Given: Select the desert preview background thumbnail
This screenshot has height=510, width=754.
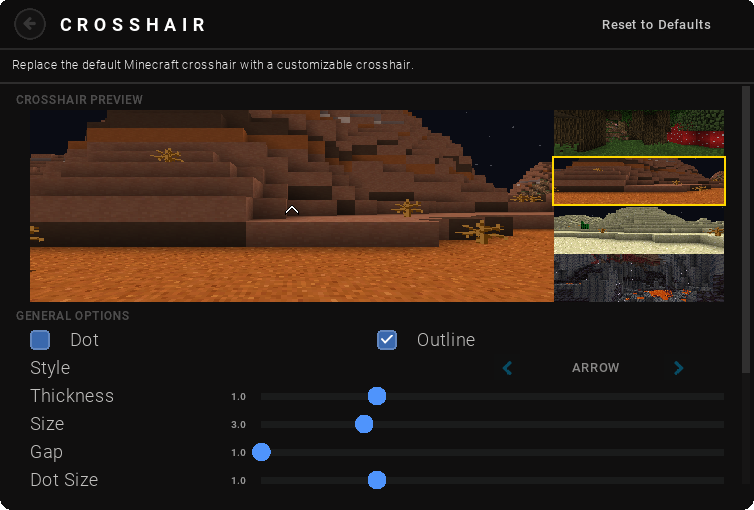Looking at the screenshot, I should click(639, 230).
